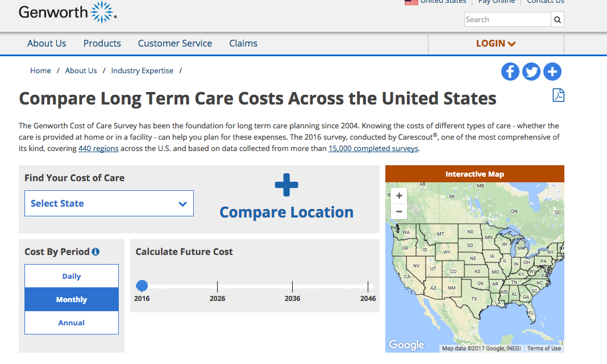Set future cost slider to 2046 mark
The width and height of the screenshot is (607, 364).
368,287
